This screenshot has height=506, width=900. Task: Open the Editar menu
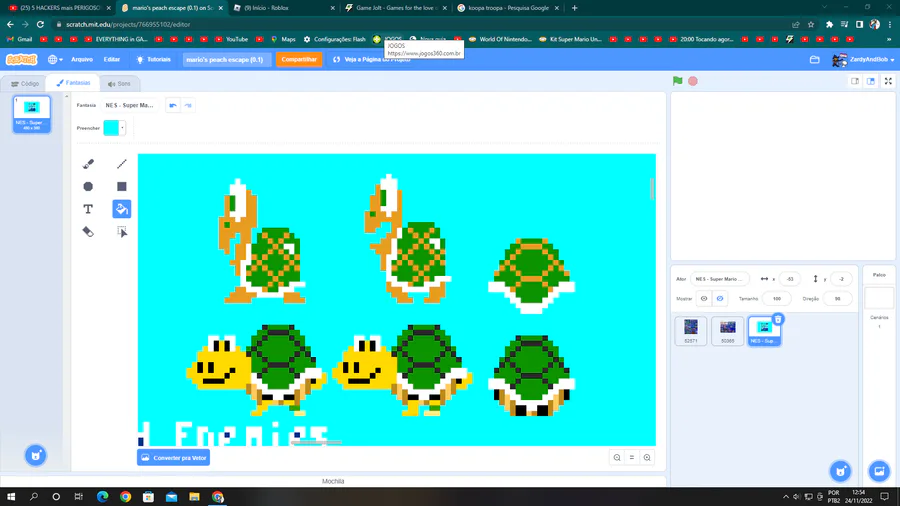(x=111, y=60)
